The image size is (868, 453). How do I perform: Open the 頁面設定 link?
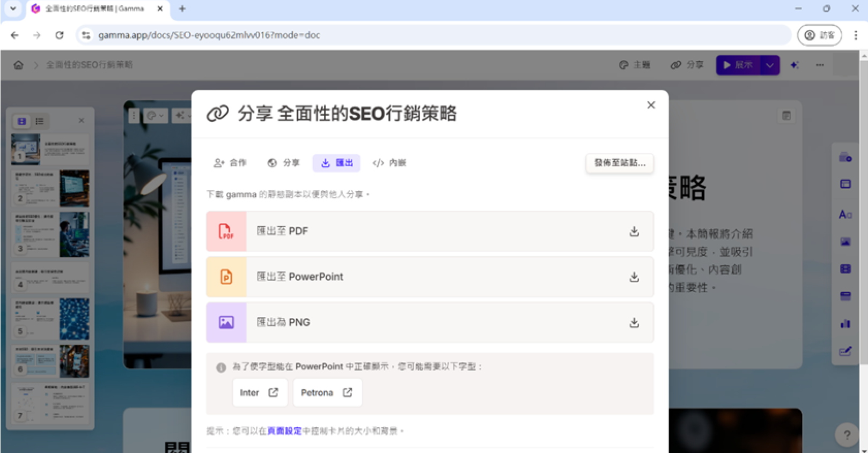pyautogui.click(x=284, y=431)
